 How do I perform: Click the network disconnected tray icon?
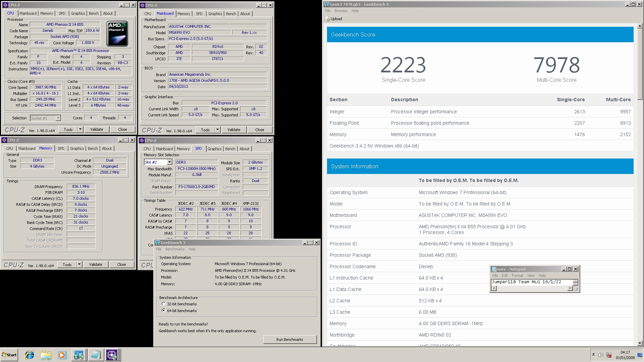[x=609, y=355]
